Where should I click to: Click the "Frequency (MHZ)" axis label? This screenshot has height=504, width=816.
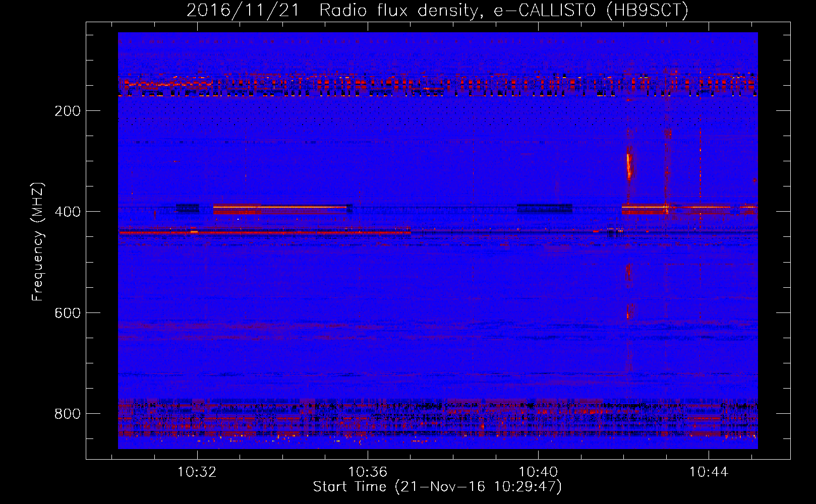[38, 242]
